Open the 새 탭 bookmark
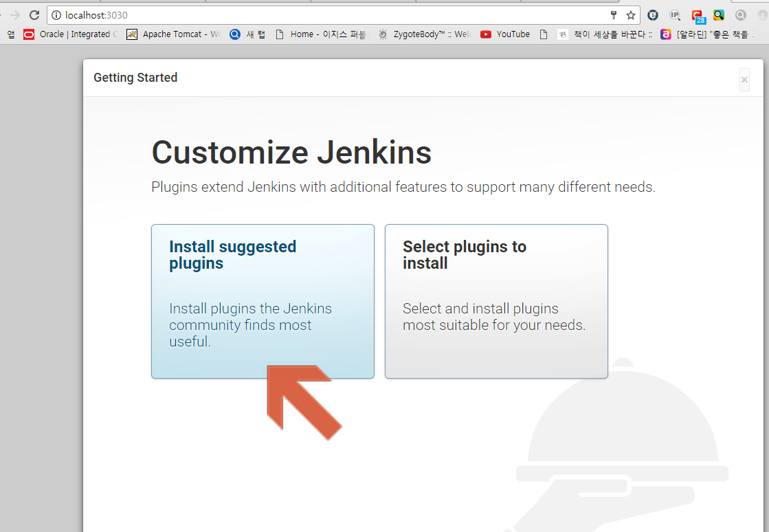Image resolution: width=769 pixels, height=532 pixels. tap(247, 34)
